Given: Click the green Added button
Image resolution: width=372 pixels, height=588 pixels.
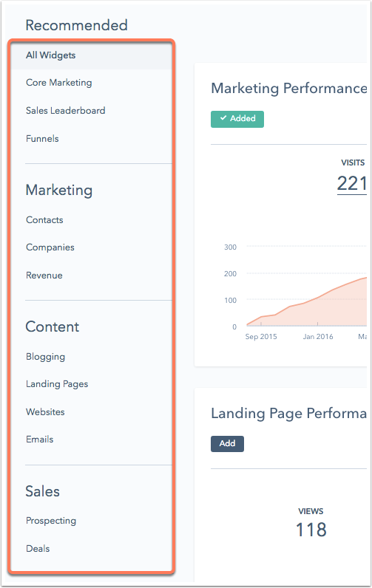Looking at the screenshot, I should (237, 119).
